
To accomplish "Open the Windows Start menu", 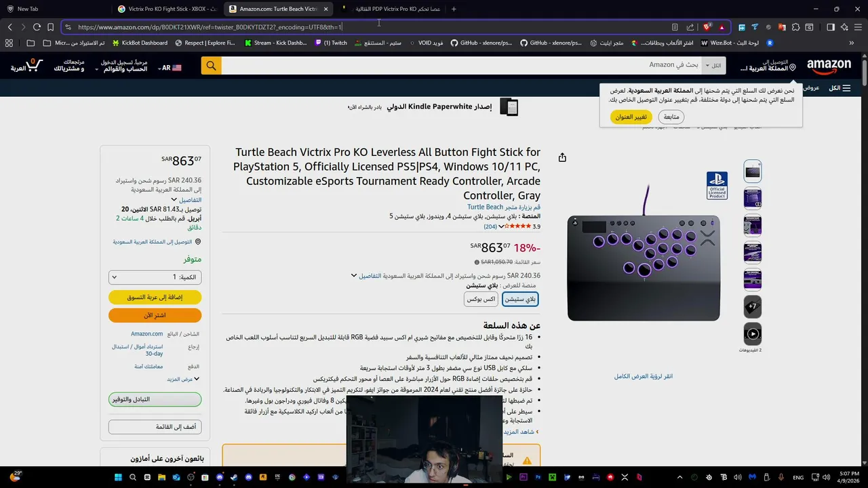I will [x=117, y=477].
